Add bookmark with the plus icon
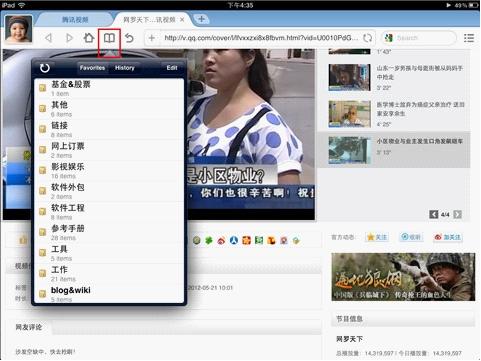The image size is (481, 361). pos(152,38)
